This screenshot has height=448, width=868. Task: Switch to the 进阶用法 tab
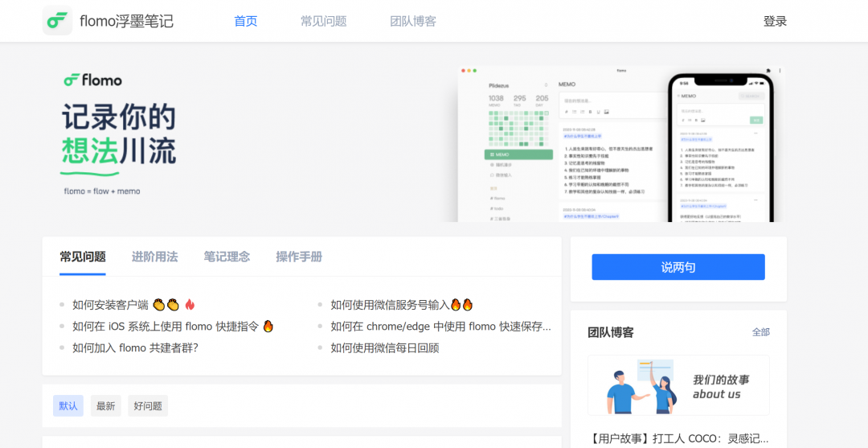155,257
